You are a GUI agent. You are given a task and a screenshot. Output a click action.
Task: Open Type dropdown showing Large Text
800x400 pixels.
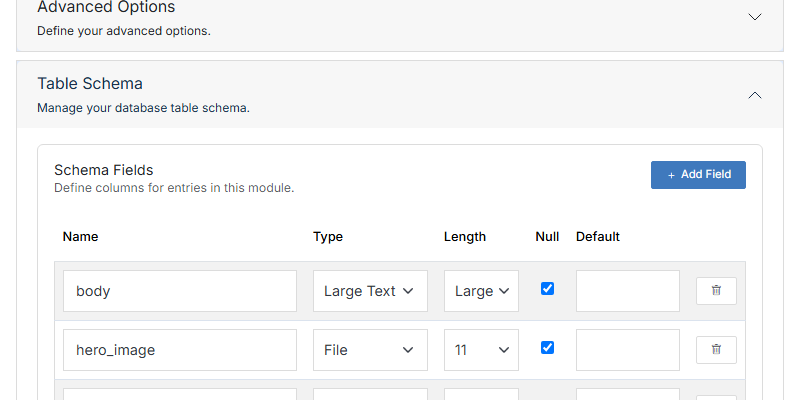coord(370,291)
